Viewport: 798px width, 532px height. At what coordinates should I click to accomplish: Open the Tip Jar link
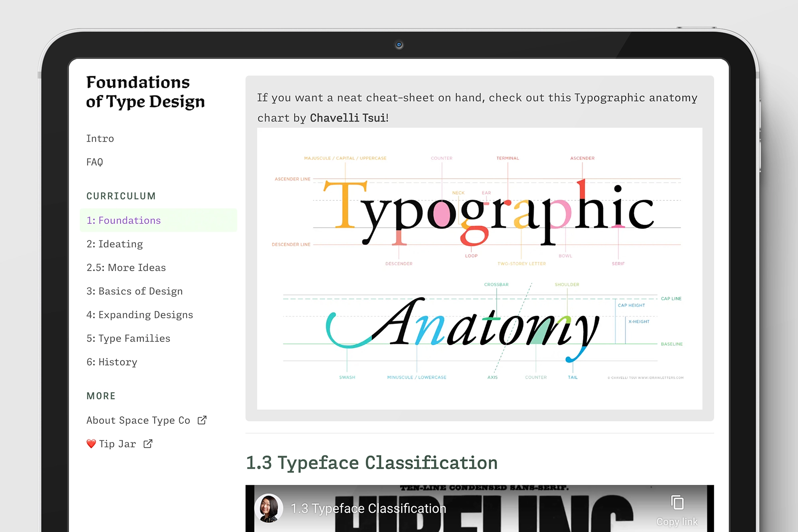pyautogui.click(x=117, y=444)
